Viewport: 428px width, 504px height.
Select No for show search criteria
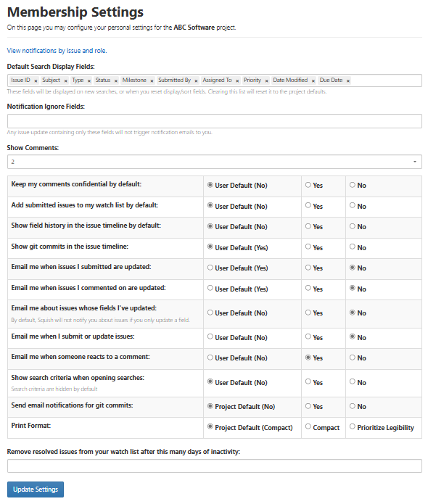pos(353,381)
